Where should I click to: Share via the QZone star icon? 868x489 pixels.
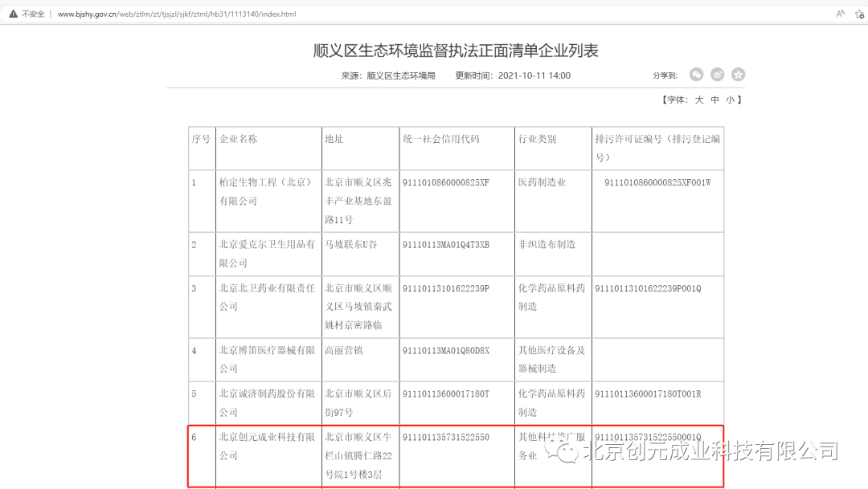tap(738, 75)
